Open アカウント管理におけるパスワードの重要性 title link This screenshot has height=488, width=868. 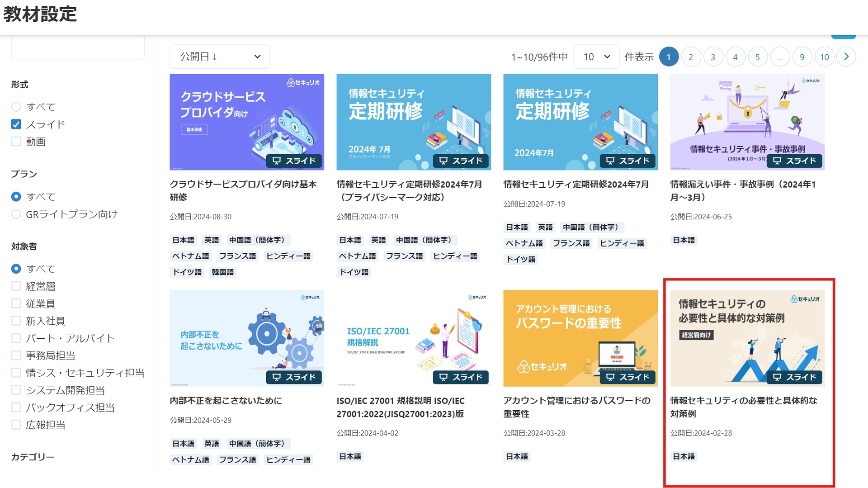(x=577, y=407)
